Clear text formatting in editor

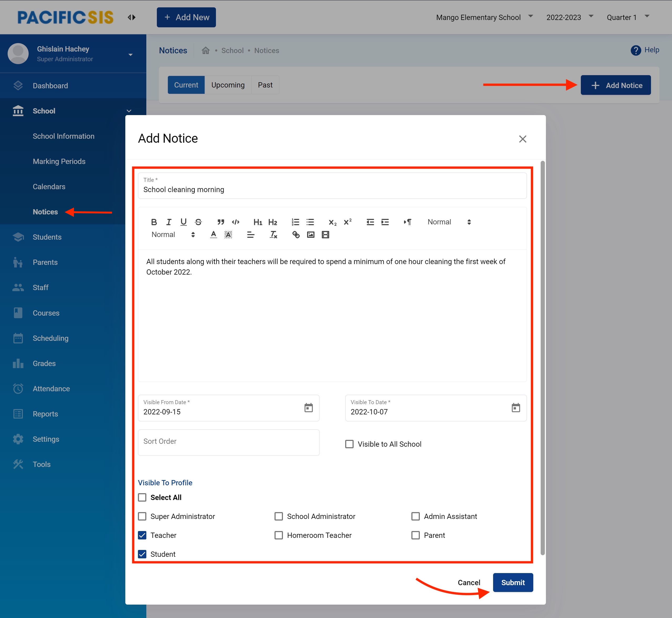(273, 235)
